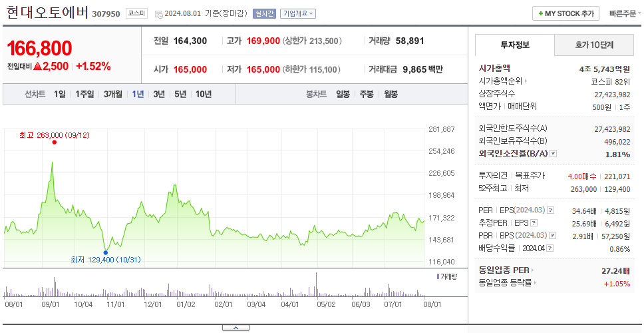The image size is (644, 333).
Task: Click the red 최고 263,000 marker dot
Action: pos(54,143)
